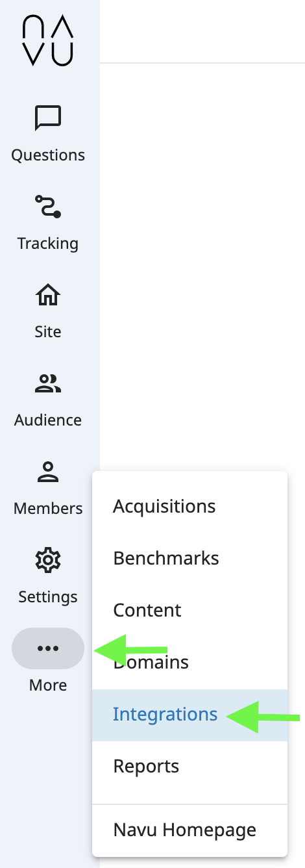The width and height of the screenshot is (305, 868).
Task: Click the Tracking text label
Action: coord(48,244)
